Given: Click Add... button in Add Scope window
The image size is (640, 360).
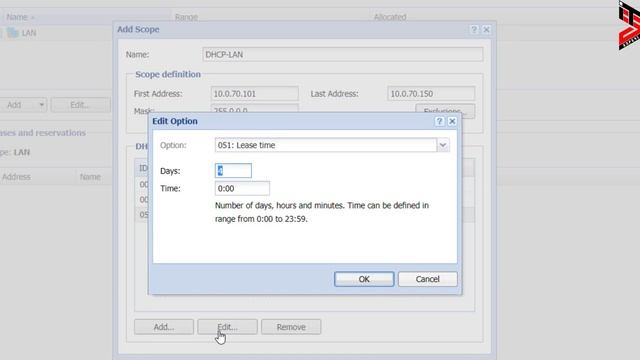Looking at the screenshot, I should click(x=164, y=327).
